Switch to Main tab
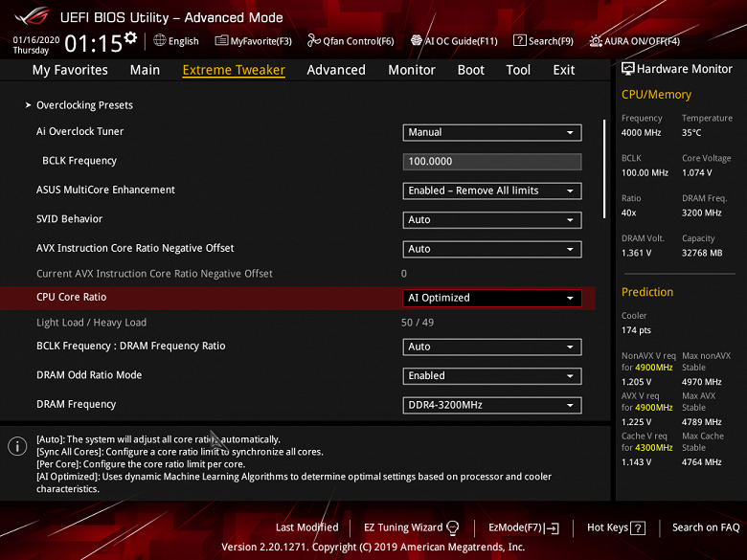The width and height of the screenshot is (747, 560). [x=145, y=70]
